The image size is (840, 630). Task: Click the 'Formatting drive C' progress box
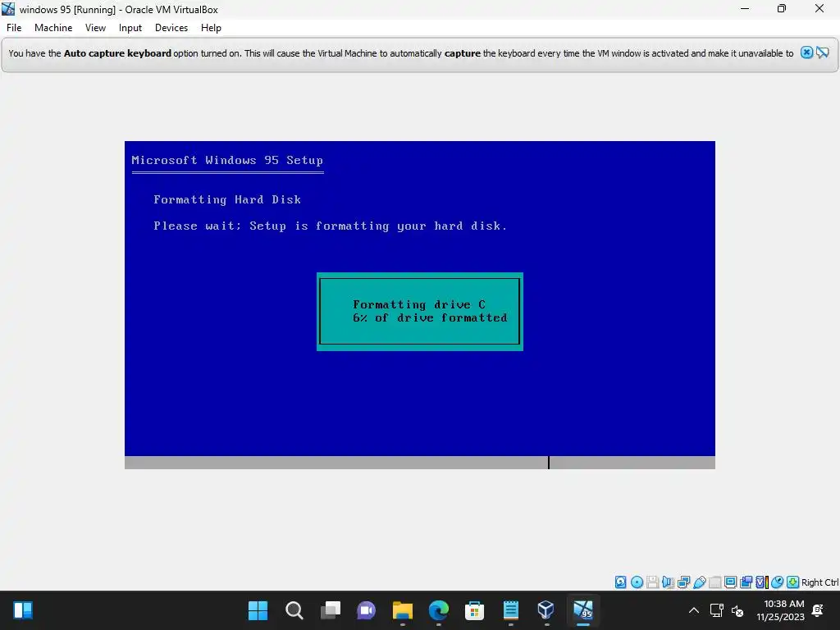coord(419,311)
